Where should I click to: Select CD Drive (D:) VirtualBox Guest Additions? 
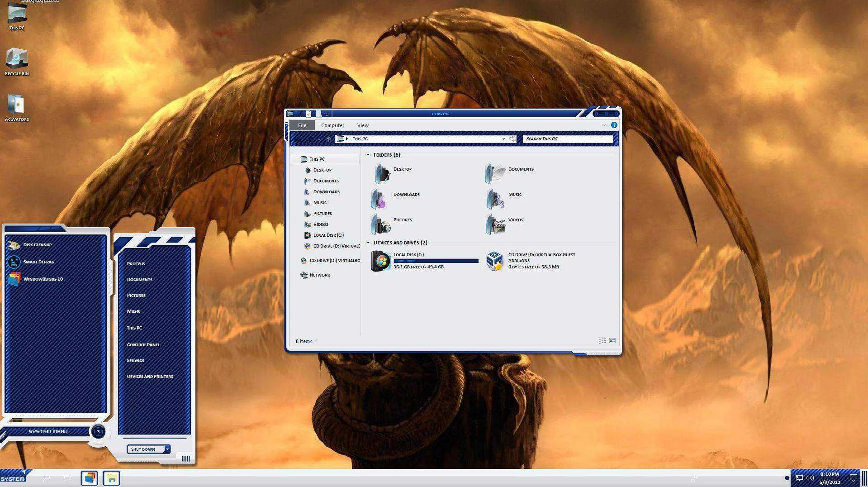[x=530, y=261]
